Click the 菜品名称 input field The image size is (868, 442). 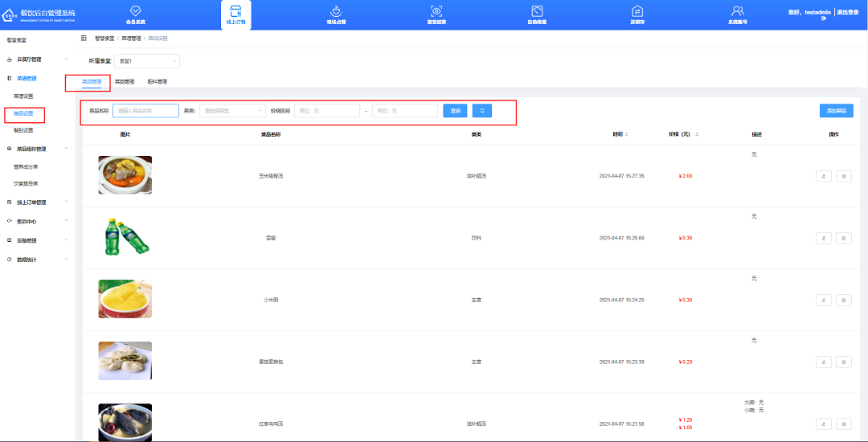145,111
